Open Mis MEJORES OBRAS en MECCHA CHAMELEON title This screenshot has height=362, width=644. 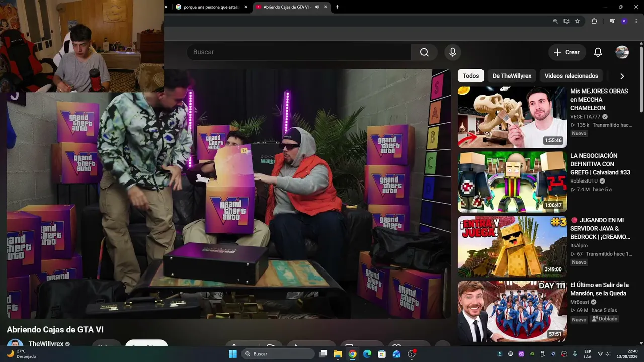[x=599, y=100]
